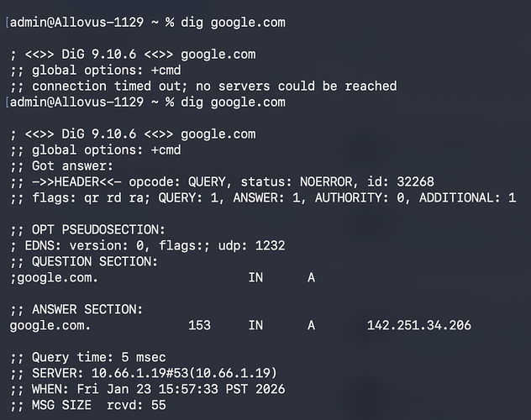The width and height of the screenshot is (531, 420).
Task: Click the 'connection timed out' error line
Action: pos(203,86)
